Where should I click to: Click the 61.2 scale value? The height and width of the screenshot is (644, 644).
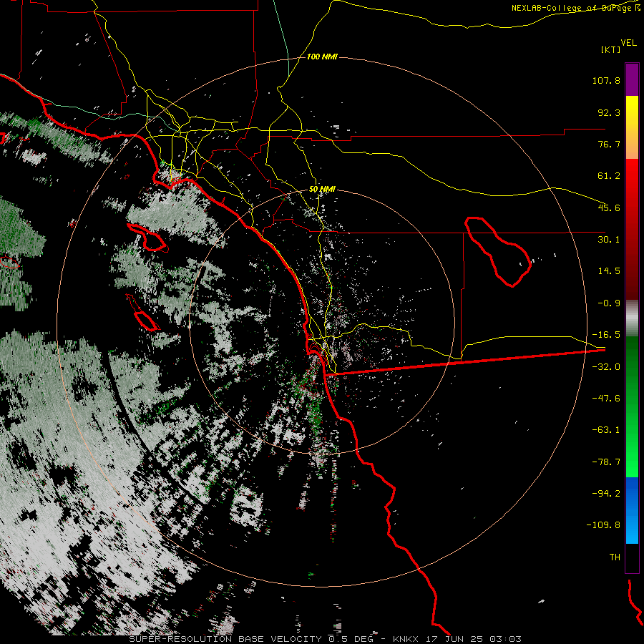[609, 176]
